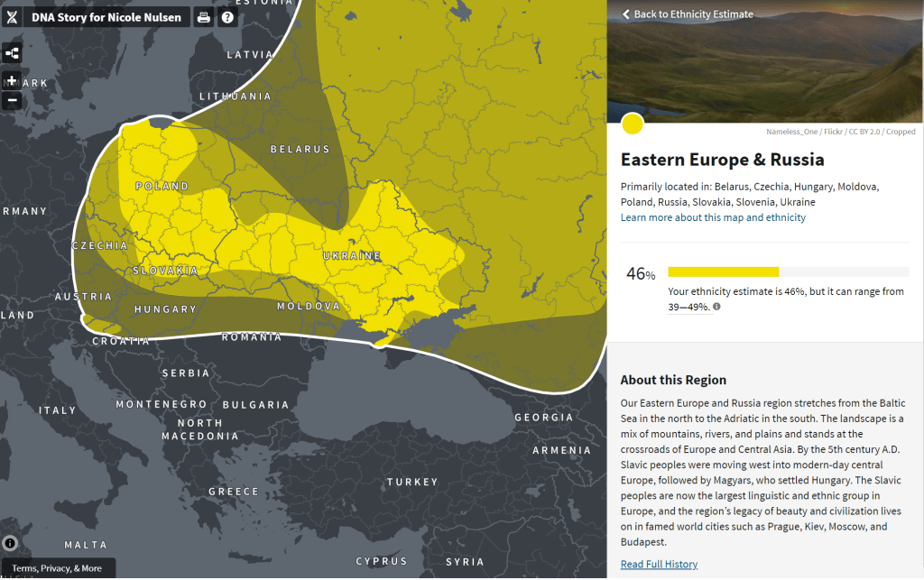Image resolution: width=924 pixels, height=580 pixels.
Task: Click the Belarus label on the map
Action: click(300, 149)
